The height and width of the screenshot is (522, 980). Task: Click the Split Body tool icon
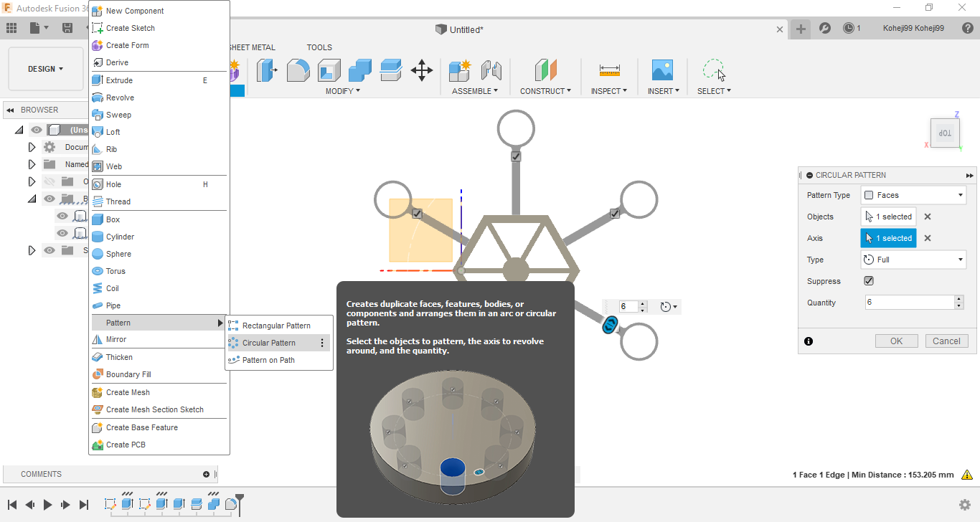coord(391,70)
